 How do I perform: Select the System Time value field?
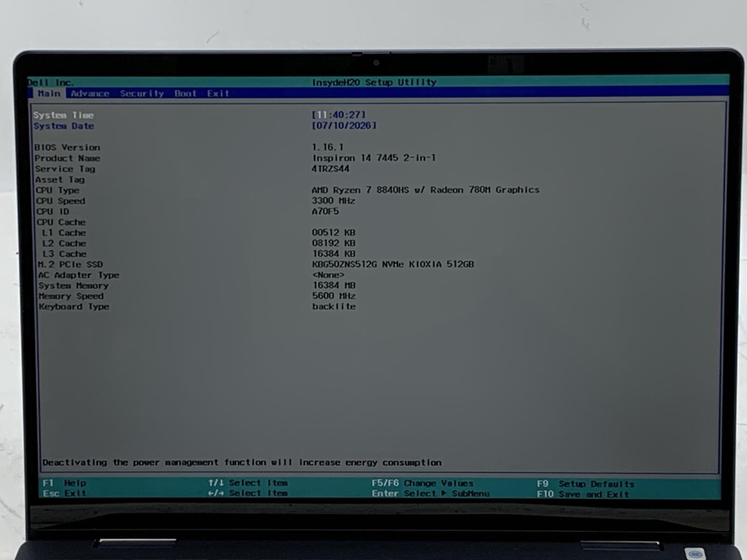tap(338, 115)
